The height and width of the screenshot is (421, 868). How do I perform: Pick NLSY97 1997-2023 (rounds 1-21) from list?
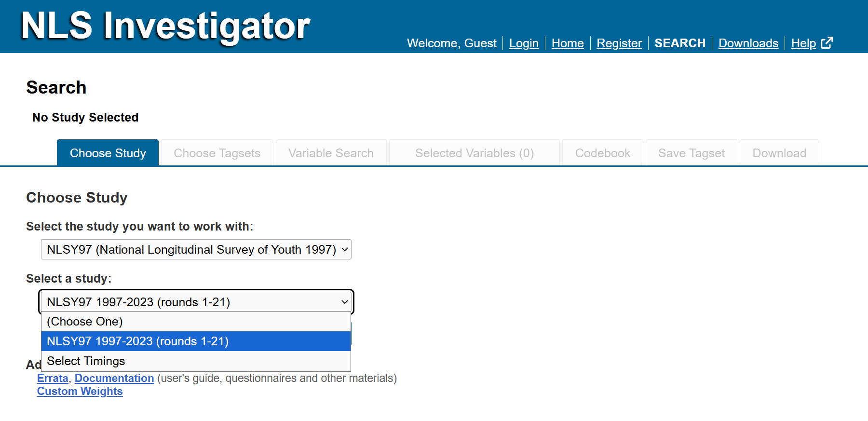pos(196,341)
